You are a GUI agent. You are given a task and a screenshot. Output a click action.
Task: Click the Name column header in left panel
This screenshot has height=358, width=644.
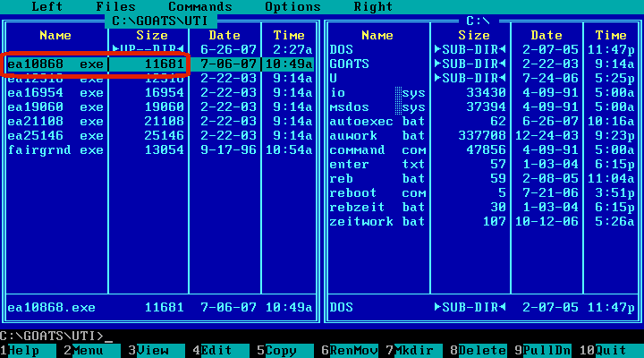coord(55,35)
